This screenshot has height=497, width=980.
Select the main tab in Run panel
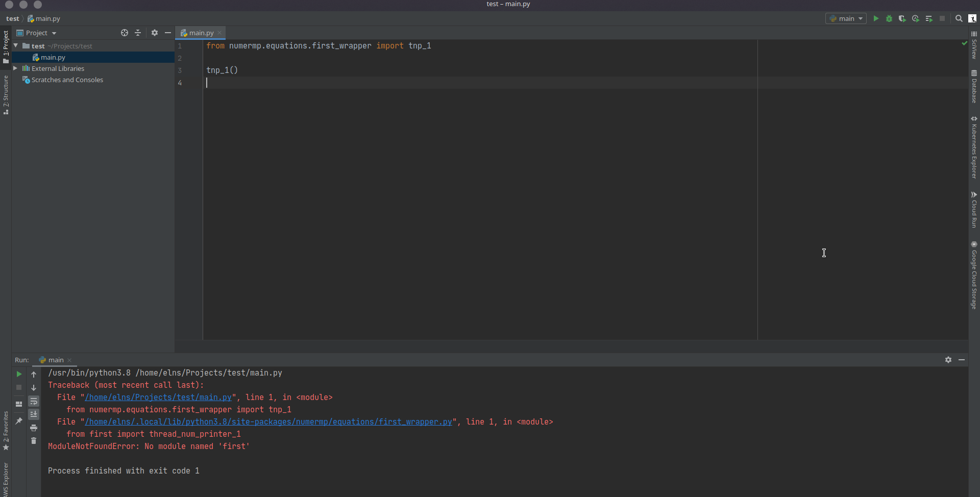[56, 360]
